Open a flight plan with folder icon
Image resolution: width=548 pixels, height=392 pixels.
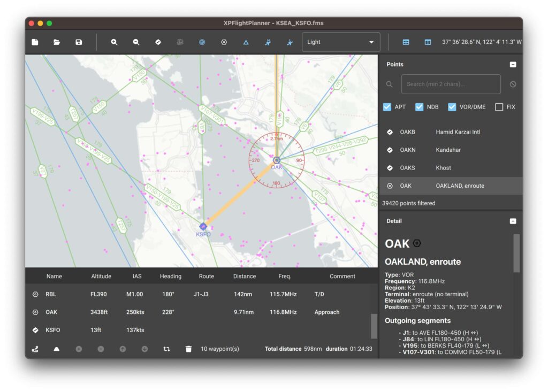click(57, 42)
